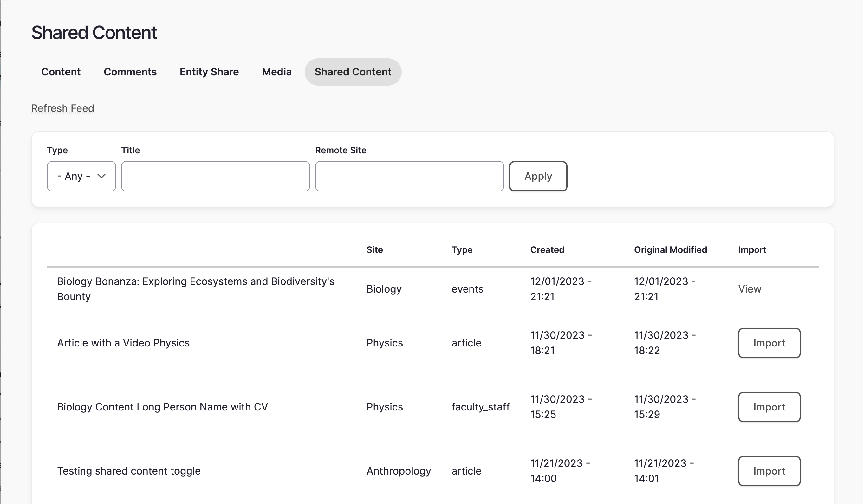Viewport: 863px width, 504px height.
Task: Click the Refresh Feed link
Action: coord(63,108)
